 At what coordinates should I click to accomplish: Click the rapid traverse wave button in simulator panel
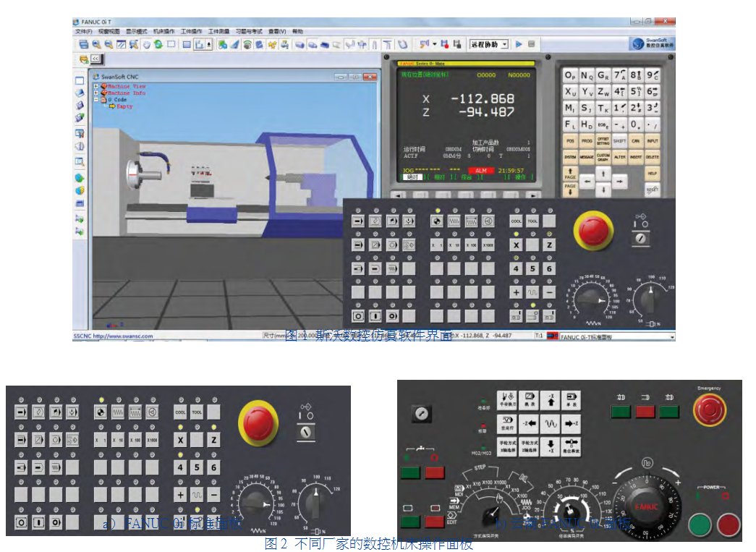pos(532,292)
